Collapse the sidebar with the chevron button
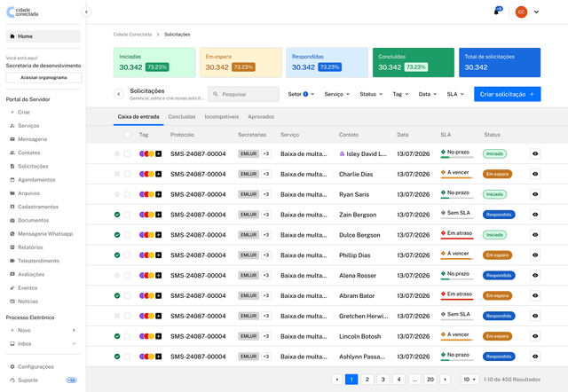Screen dimensions: 568x392 [x=86, y=12]
